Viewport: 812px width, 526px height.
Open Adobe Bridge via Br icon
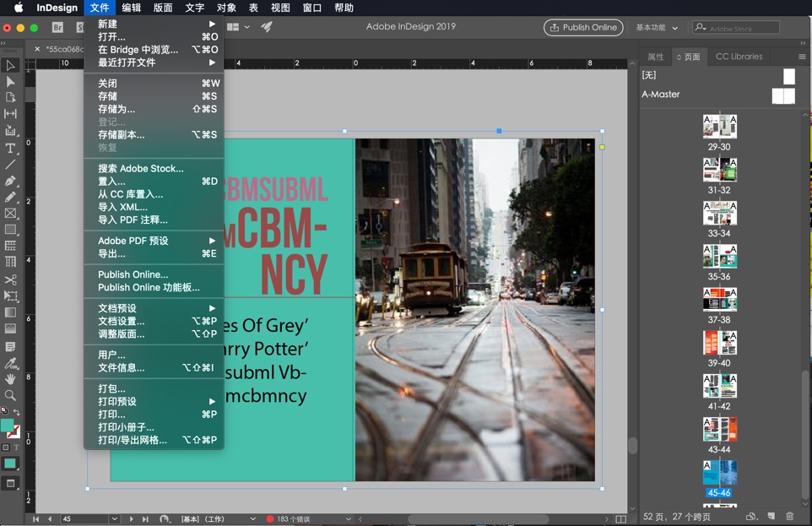pyautogui.click(x=57, y=28)
